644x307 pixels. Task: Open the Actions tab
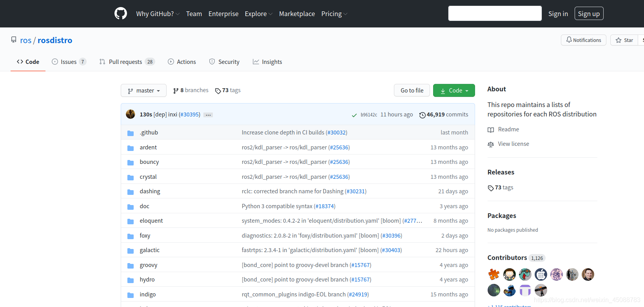pos(182,62)
